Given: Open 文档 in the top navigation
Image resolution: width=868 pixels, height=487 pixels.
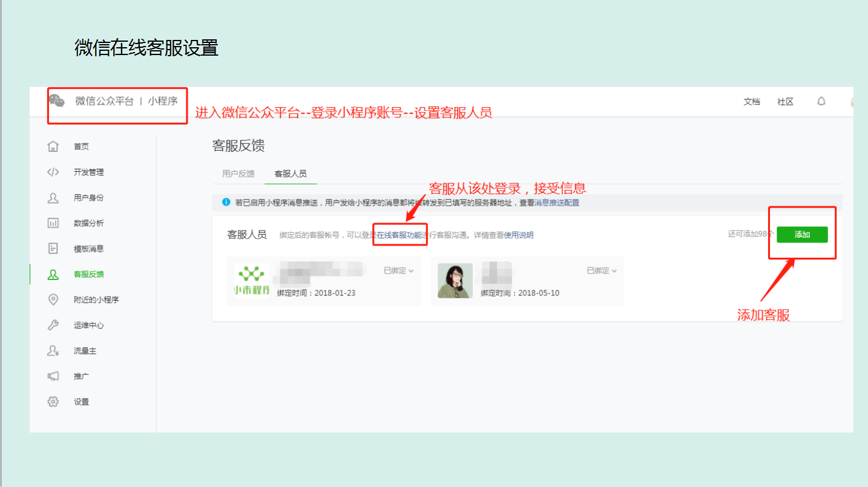Looking at the screenshot, I should (752, 102).
